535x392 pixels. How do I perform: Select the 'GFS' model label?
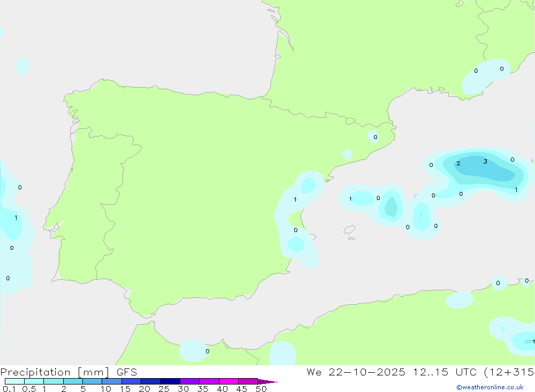pos(127,372)
